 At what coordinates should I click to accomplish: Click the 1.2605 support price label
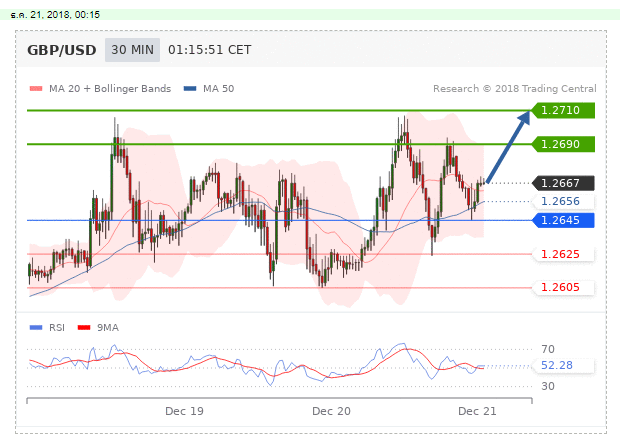(563, 287)
